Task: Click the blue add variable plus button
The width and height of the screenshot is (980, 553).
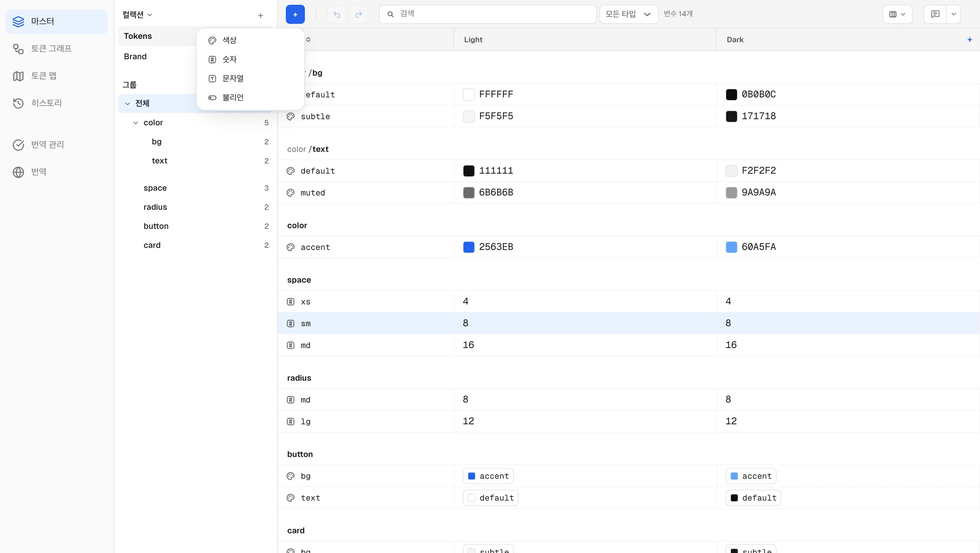Action: tap(295, 14)
